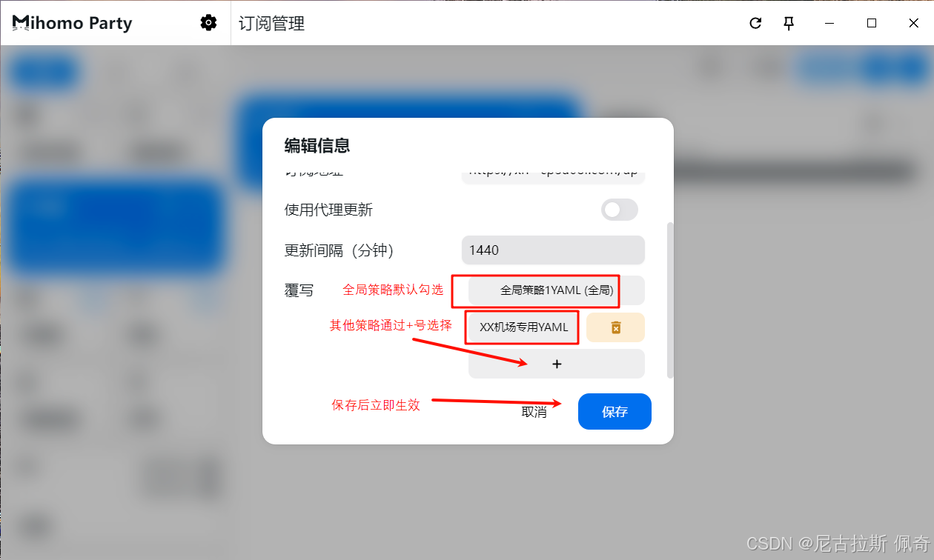This screenshot has height=560, width=934.
Task: Save changes with the 保存 button
Action: point(615,411)
